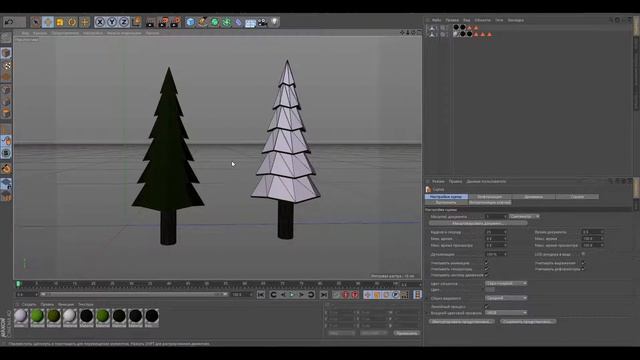Add a light object
The width and height of the screenshot is (640, 360).
pos(275,22)
